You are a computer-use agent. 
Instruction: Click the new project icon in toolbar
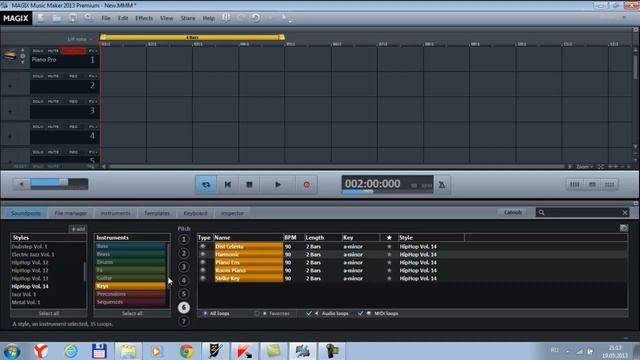pos(41,18)
